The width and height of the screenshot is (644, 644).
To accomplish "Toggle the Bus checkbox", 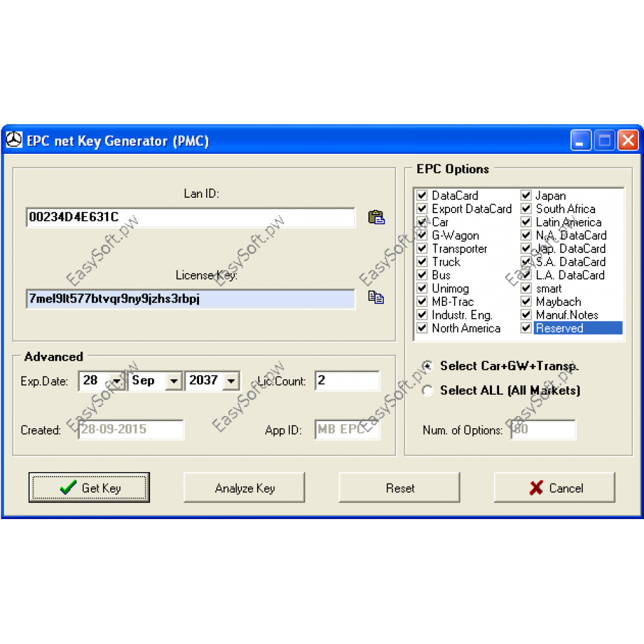I will [x=422, y=275].
